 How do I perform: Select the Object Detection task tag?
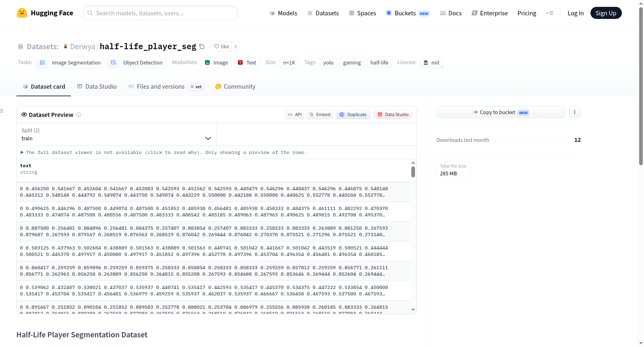(x=136, y=62)
